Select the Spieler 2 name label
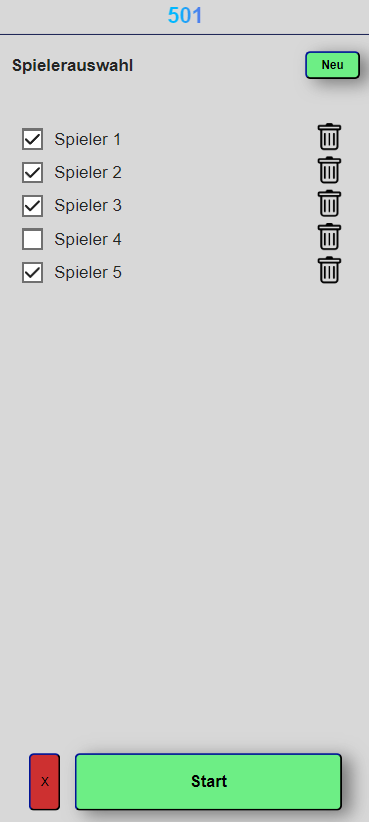This screenshot has width=369, height=822. pos(88,172)
